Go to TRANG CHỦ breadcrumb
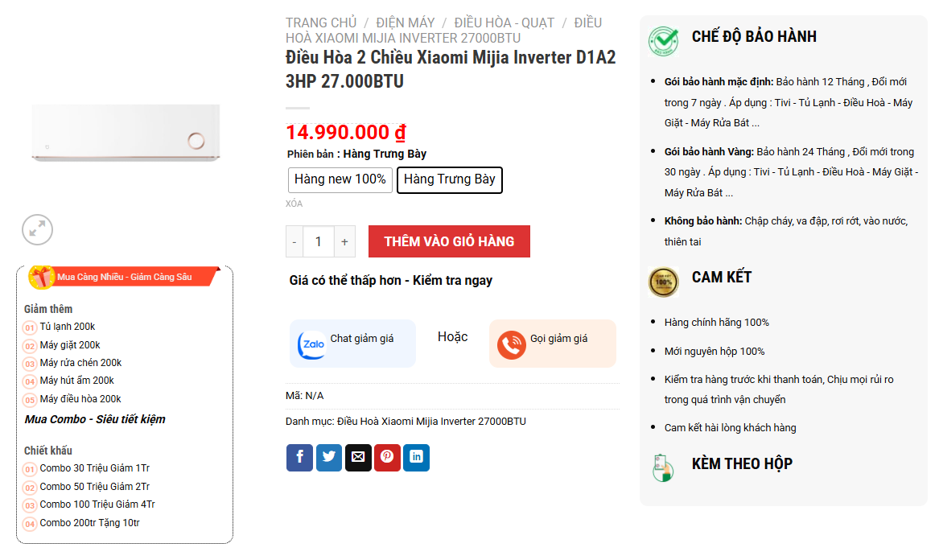This screenshot has height=560, width=939. pos(321,23)
